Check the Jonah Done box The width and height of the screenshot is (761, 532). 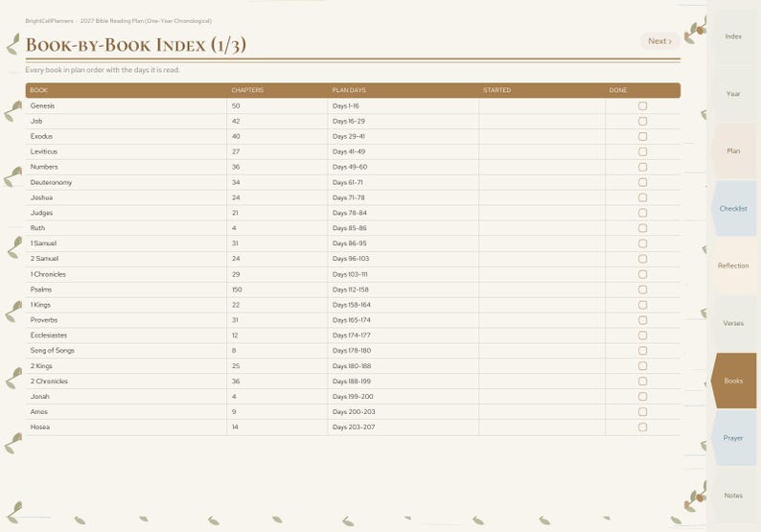point(642,397)
